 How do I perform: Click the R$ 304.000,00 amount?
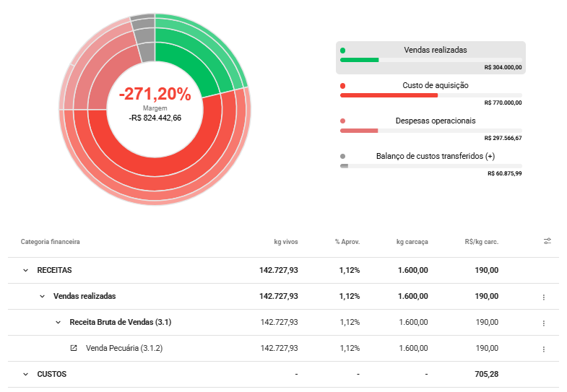[x=503, y=67]
